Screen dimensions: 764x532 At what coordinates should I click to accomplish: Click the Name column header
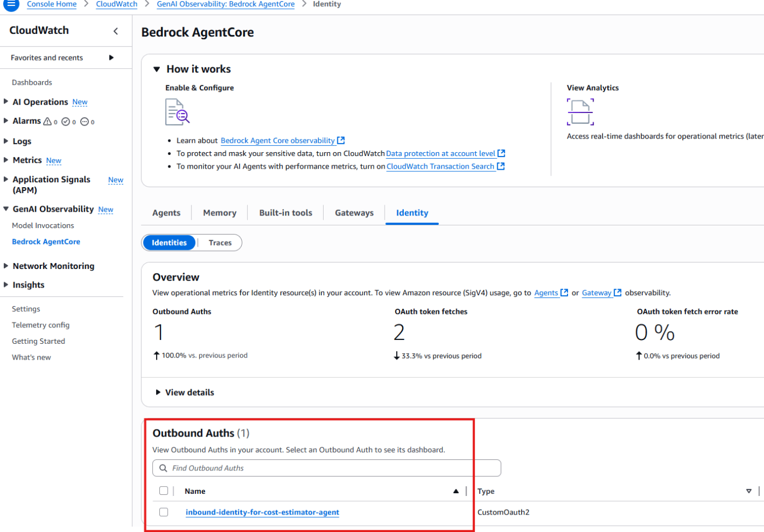[x=195, y=491]
